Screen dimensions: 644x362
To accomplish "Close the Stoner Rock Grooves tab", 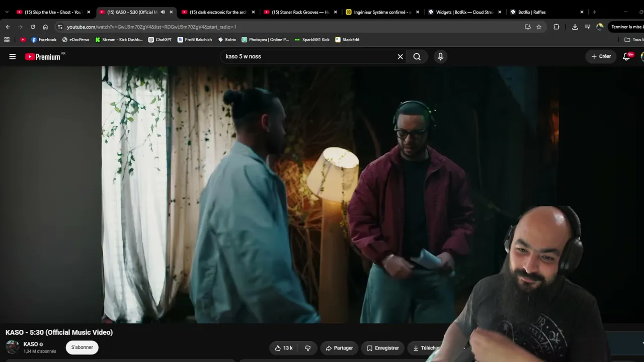I will click(336, 12).
